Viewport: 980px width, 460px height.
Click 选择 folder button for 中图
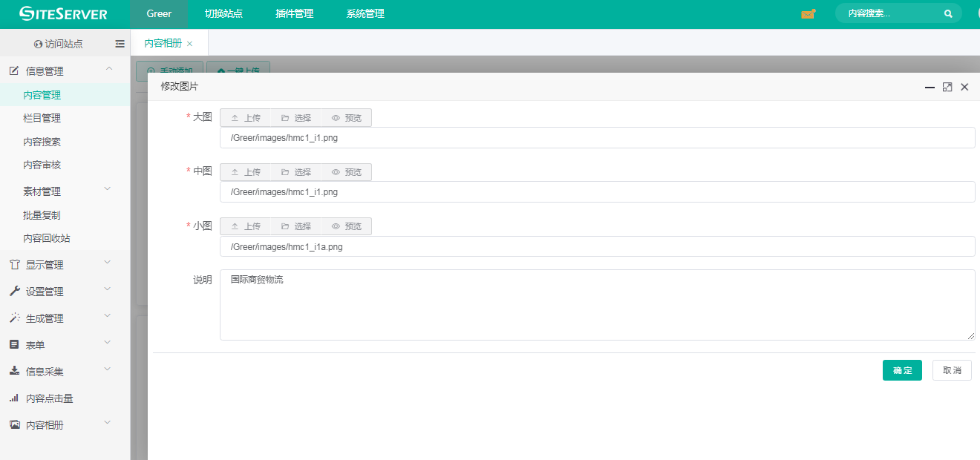tap(296, 172)
